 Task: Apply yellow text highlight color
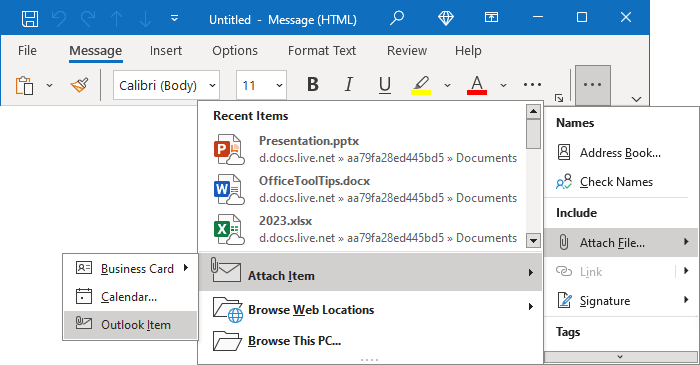tap(421, 85)
